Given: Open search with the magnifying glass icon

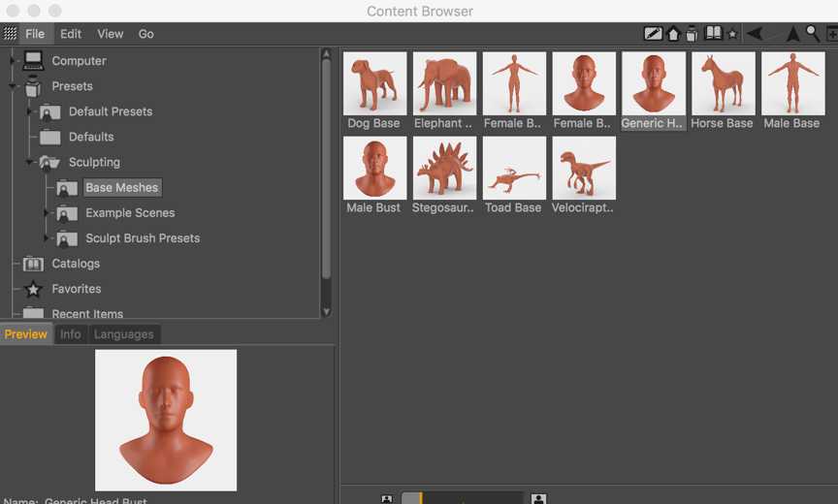Looking at the screenshot, I should [813, 34].
